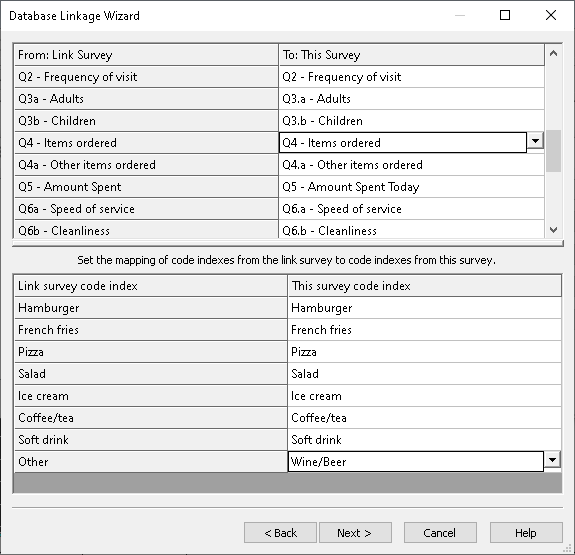575x555 pixels.
Task: Open Help for the wizard
Action: (526, 533)
